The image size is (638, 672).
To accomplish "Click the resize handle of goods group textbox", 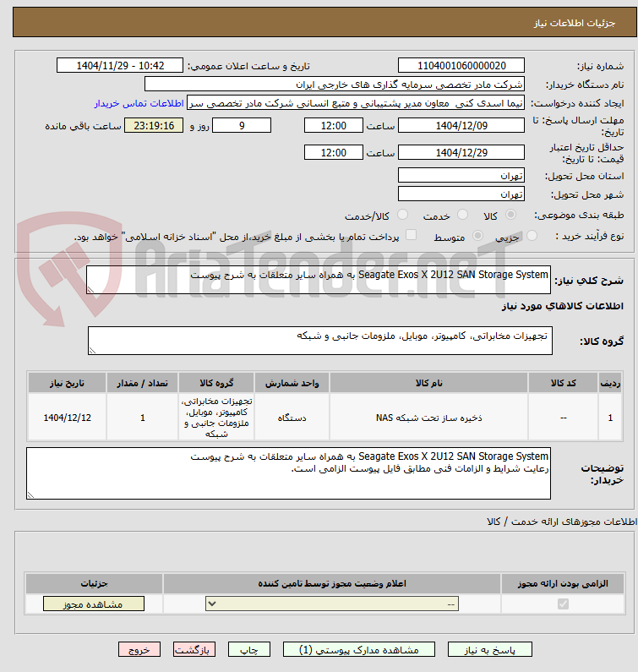I will [92, 351].
